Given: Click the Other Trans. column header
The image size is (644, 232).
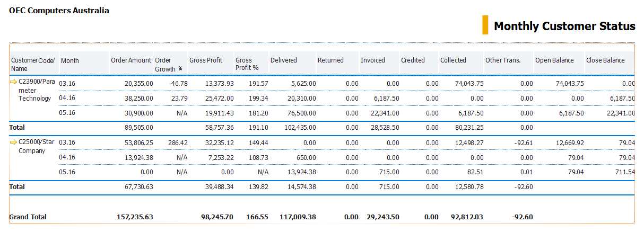Looking at the screenshot, I should (x=503, y=60).
